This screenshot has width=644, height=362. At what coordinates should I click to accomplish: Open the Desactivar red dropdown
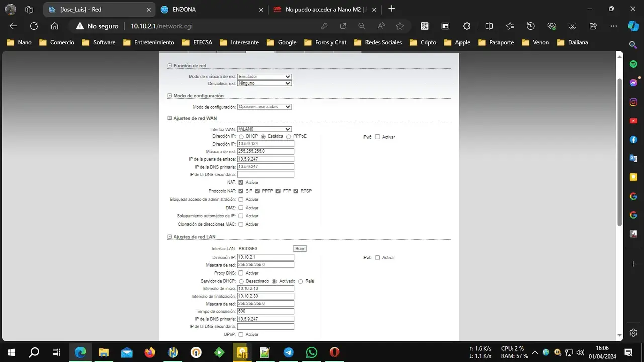pos(264,83)
